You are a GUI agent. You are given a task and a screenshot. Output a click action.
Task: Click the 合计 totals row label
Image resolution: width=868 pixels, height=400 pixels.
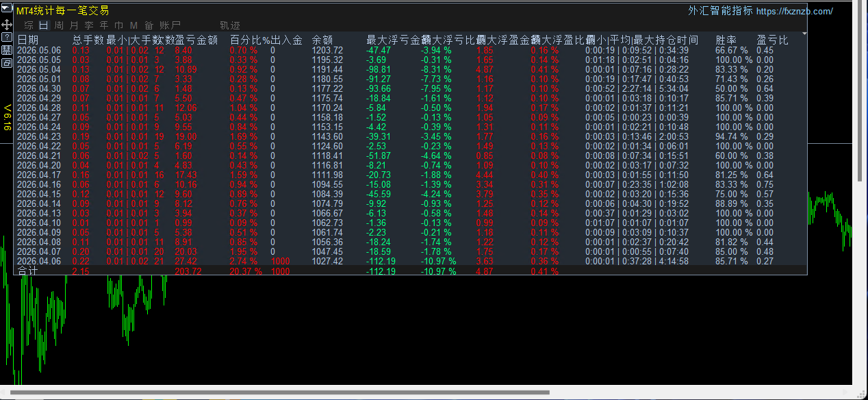[x=28, y=271]
